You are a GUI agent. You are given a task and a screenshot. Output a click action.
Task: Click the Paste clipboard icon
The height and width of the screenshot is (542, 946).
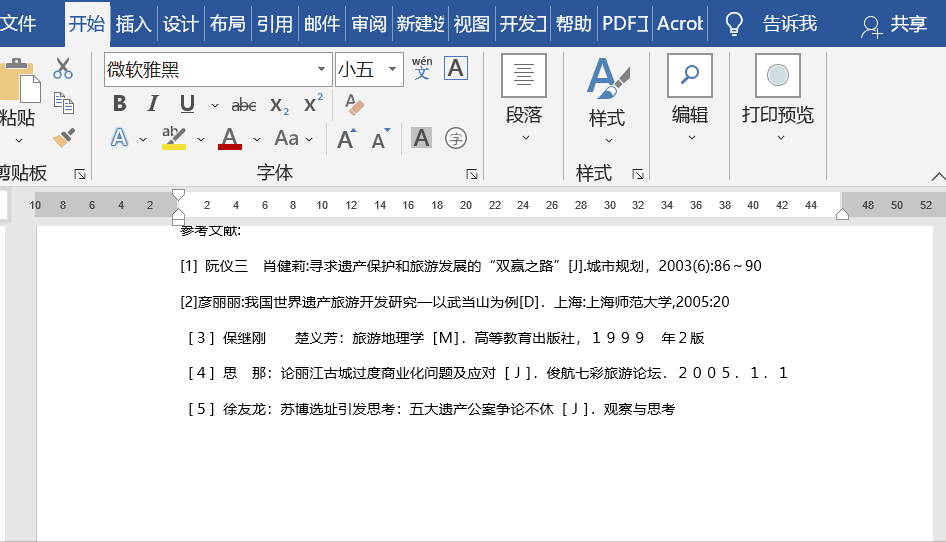tap(20, 80)
